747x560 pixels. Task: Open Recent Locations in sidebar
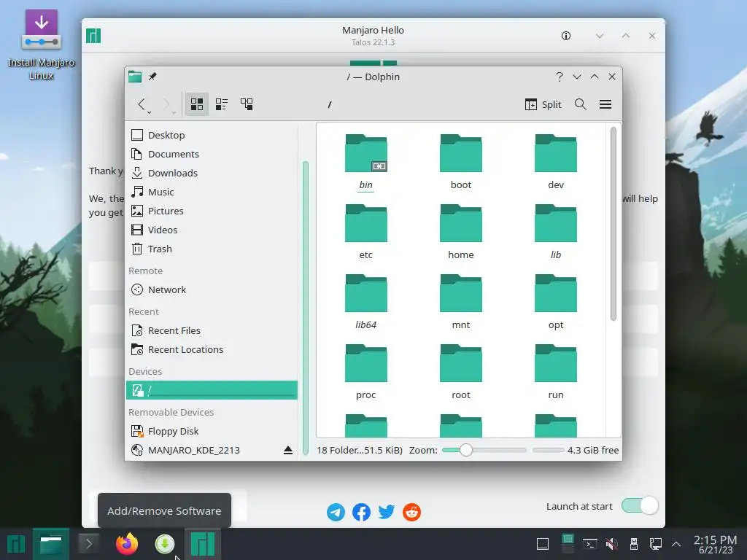coord(212,349)
